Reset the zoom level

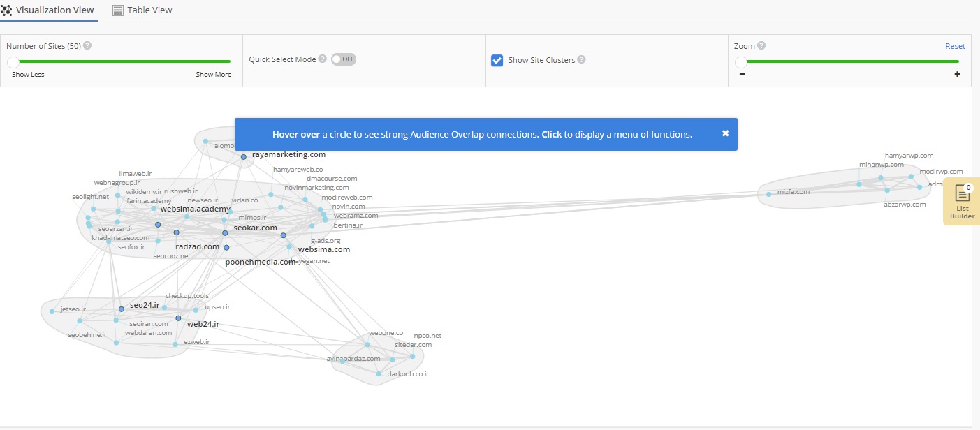955,46
